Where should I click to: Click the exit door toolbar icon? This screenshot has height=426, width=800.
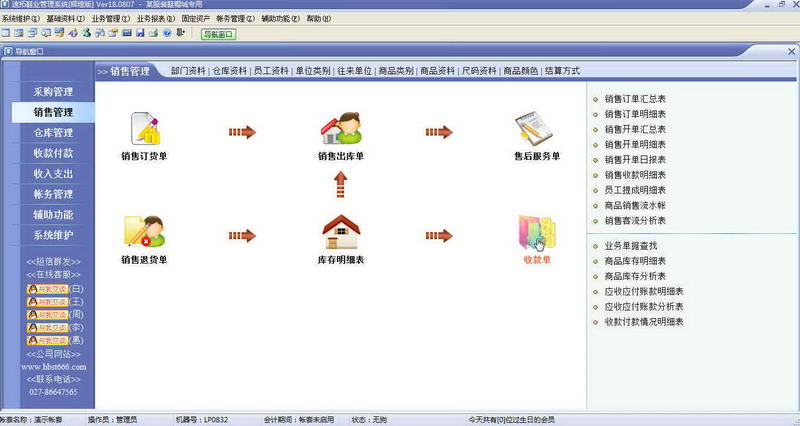[x=180, y=33]
